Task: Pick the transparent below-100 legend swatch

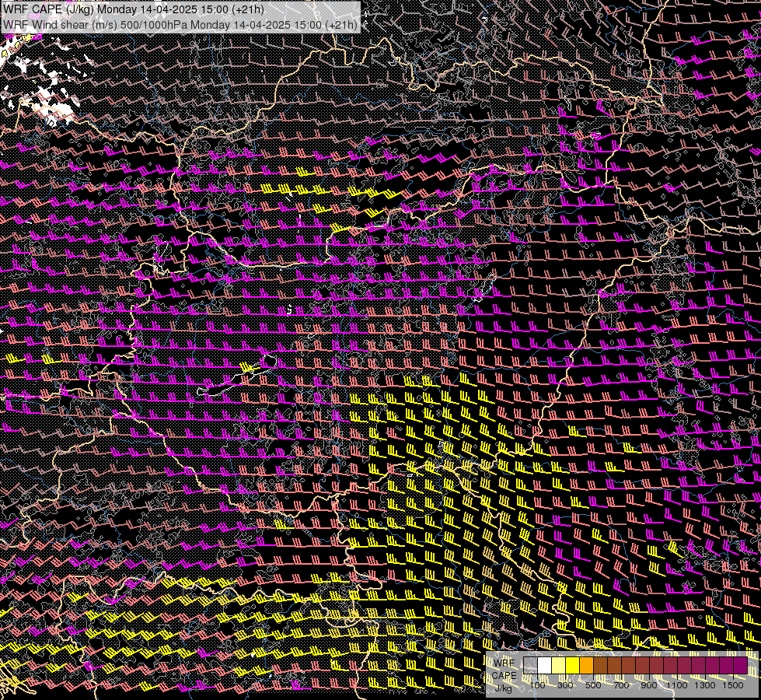Action: [530, 666]
